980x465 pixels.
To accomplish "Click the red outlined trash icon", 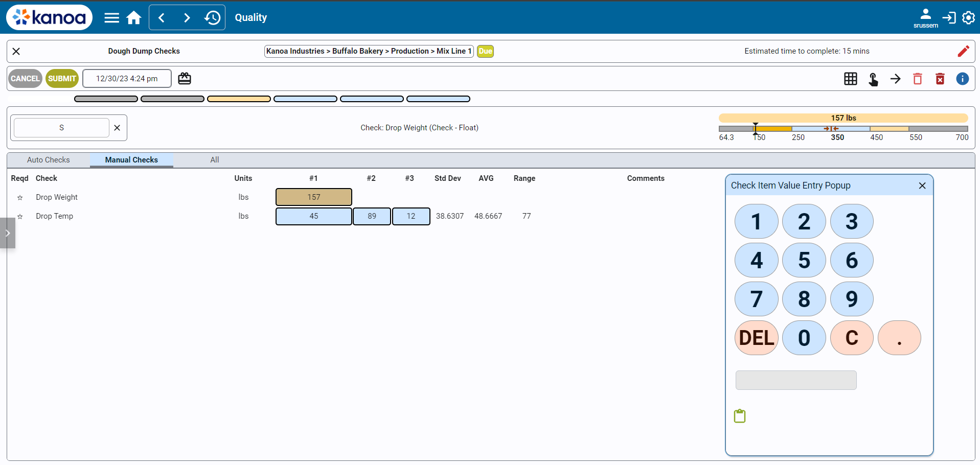I will 918,79.
